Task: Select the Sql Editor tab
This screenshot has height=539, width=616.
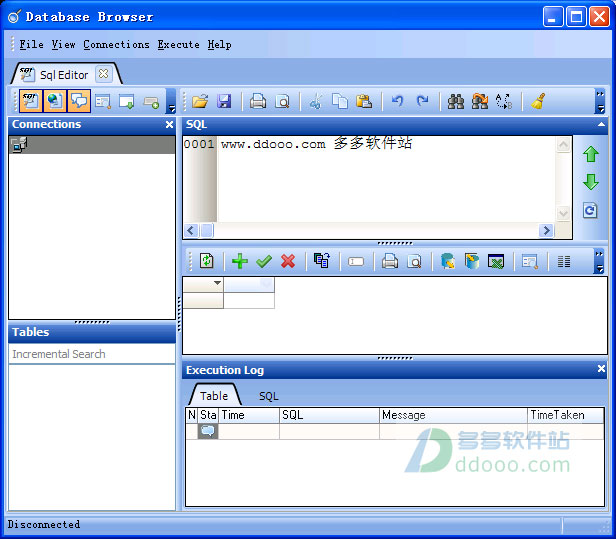Action: (x=64, y=75)
